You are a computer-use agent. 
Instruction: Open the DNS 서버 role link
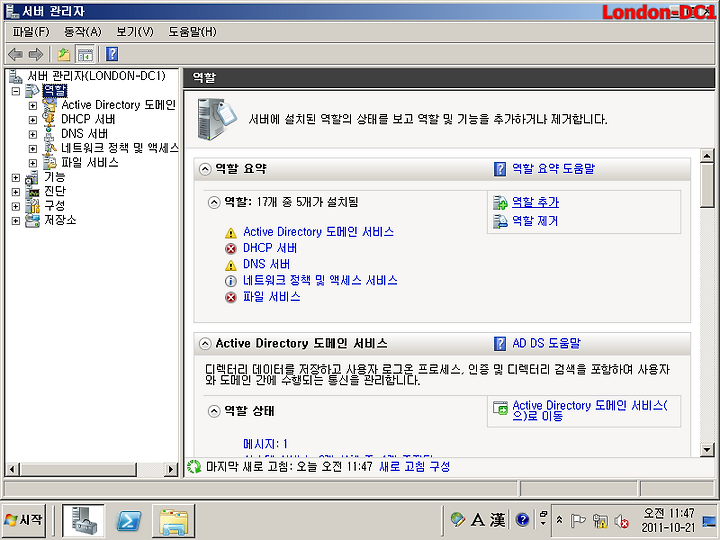(x=266, y=264)
